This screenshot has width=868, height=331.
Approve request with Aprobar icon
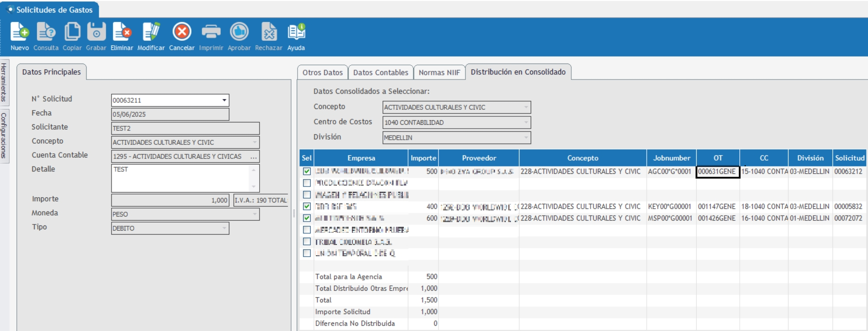(239, 32)
